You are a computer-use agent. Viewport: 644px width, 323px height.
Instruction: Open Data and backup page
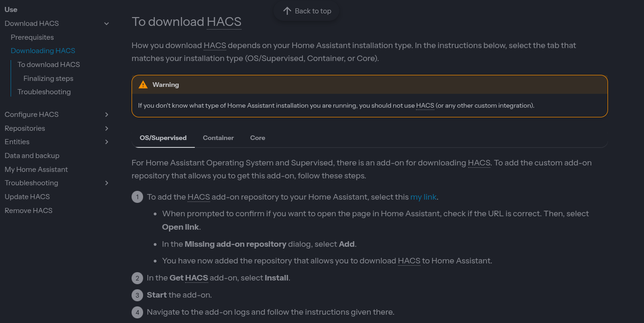click(32, 156)
